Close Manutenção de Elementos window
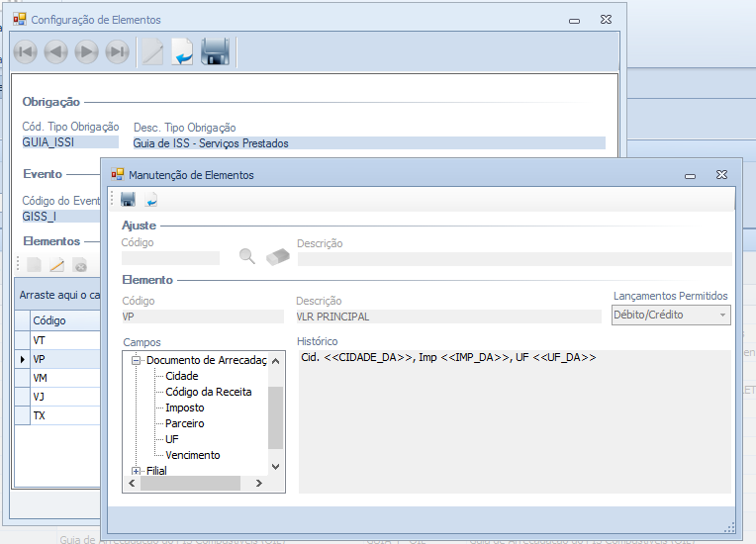This screenshot has height=544, width=756. tap(721, 174)
